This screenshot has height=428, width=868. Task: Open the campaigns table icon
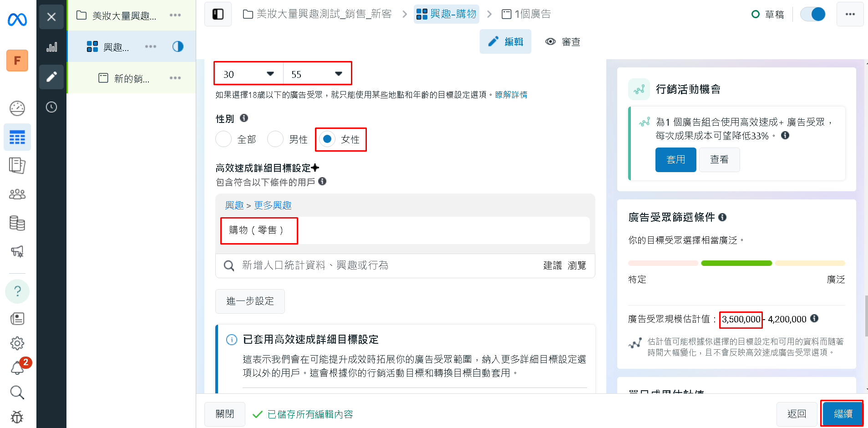tap(17, 137)
